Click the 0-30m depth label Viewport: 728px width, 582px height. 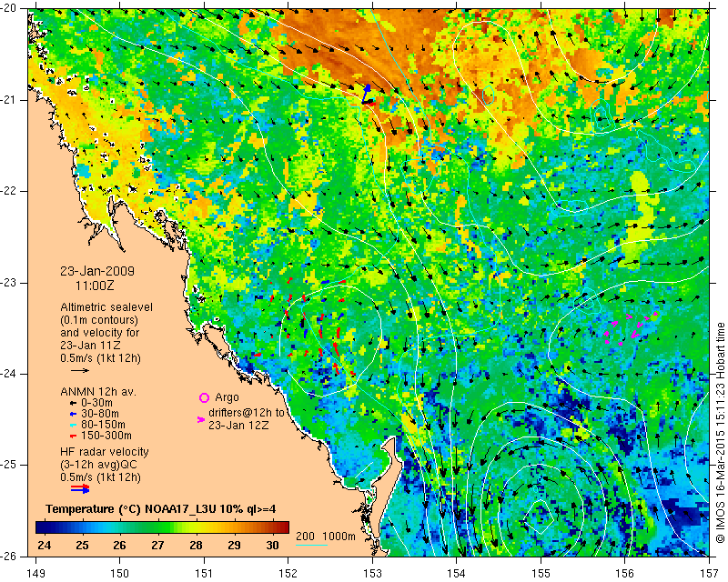pos(96,403)
